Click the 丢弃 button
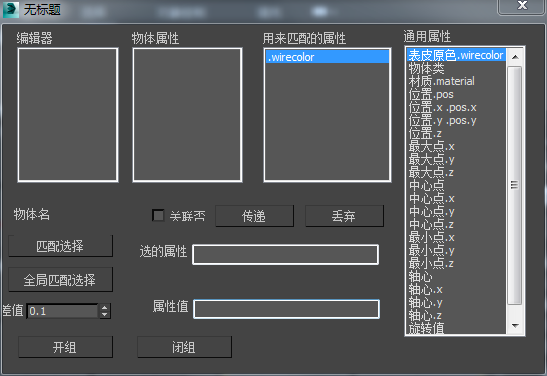The height and width of the screenshot is (376, 547). click(x=344, y=216)
